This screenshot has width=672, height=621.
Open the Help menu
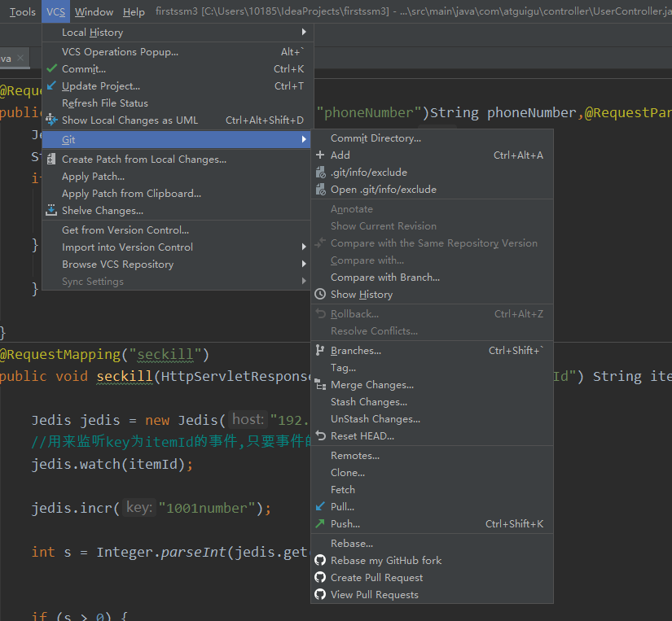pos(134,11)
